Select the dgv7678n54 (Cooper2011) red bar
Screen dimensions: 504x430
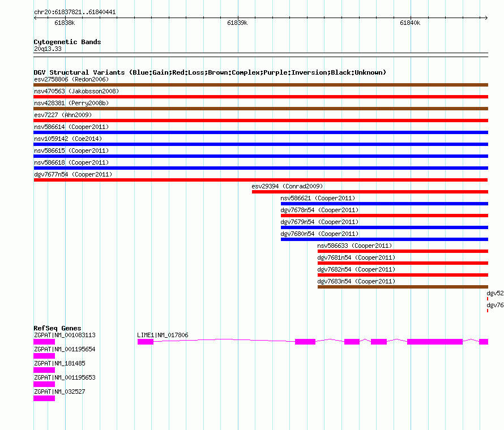coord(385,216)
